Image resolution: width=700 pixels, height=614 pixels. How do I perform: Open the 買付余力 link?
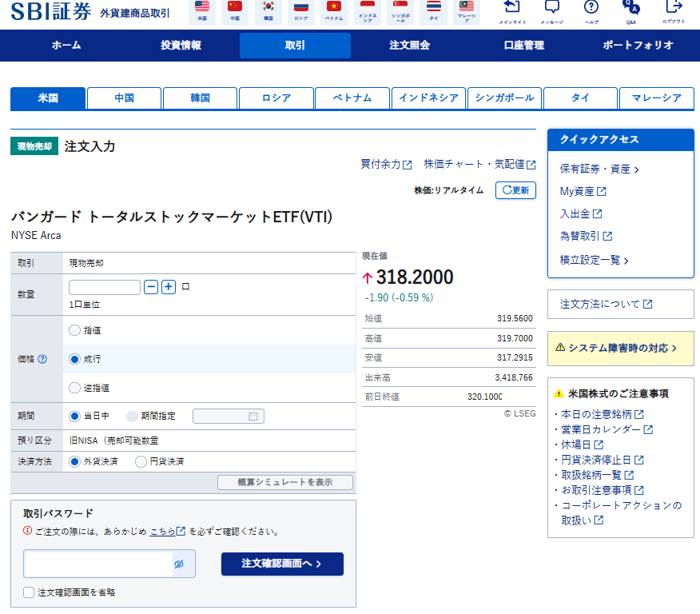pos(386,165)
